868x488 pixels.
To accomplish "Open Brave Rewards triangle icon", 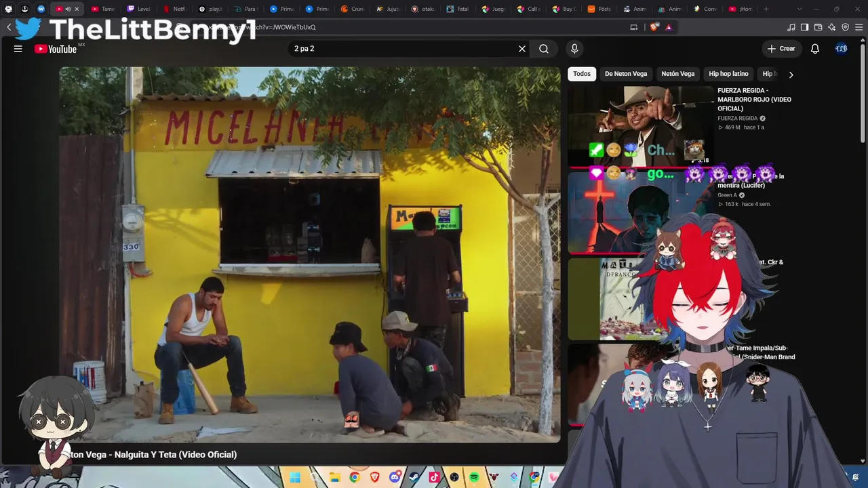I will 669,27.
